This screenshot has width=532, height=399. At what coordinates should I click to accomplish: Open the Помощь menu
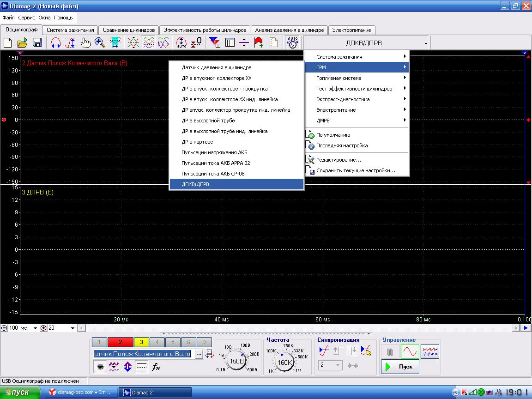(63, 18)
